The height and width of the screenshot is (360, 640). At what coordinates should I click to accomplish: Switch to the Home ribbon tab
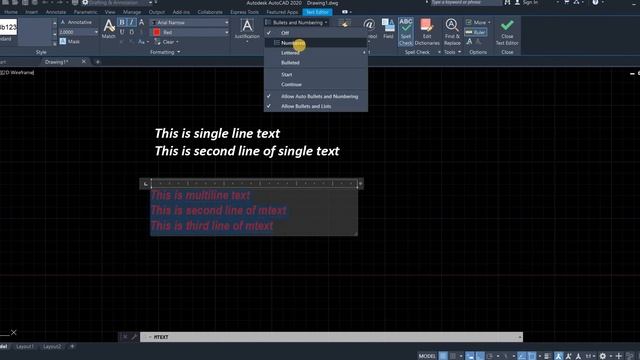pos(11,12)
